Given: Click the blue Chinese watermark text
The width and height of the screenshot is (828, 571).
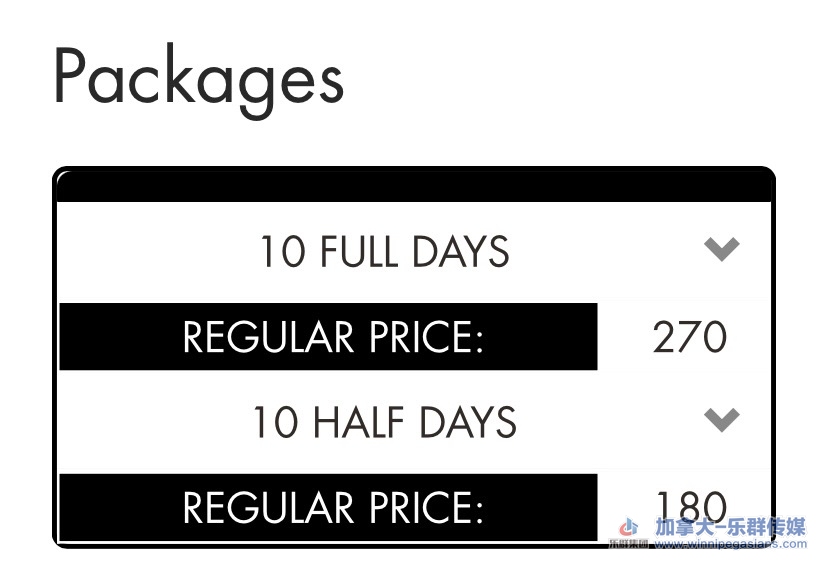Looking at the screenshot, I should 729,526.
